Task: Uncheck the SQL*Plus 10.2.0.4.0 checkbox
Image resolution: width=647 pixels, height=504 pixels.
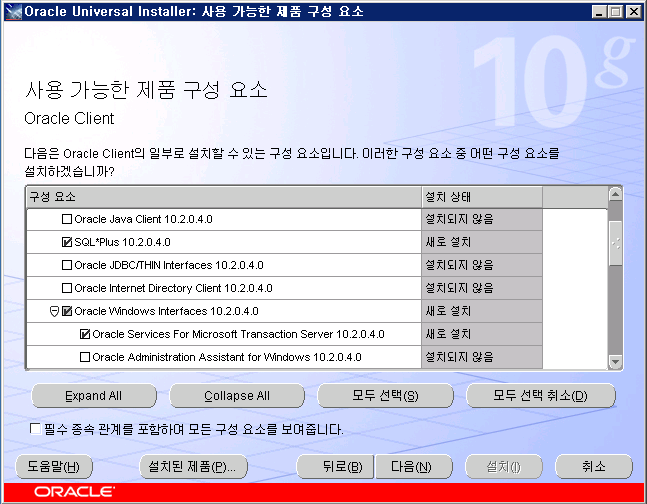Action: [66, 242]
